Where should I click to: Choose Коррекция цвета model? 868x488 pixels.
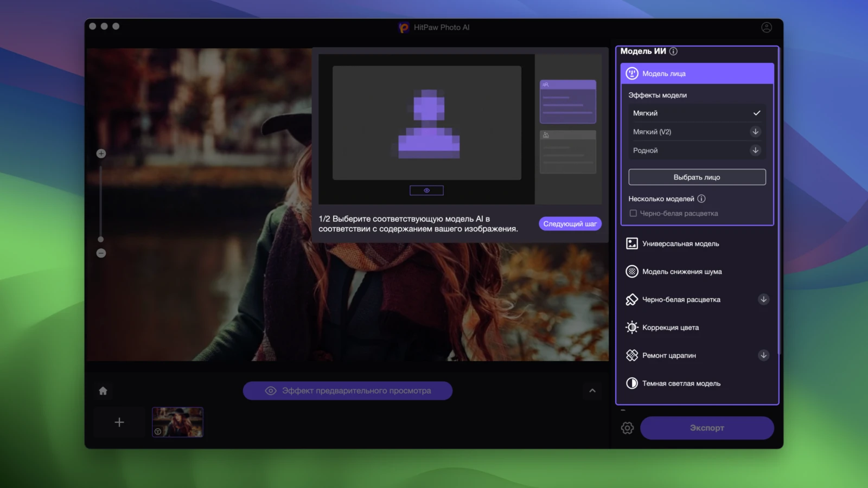pos(670,328)
